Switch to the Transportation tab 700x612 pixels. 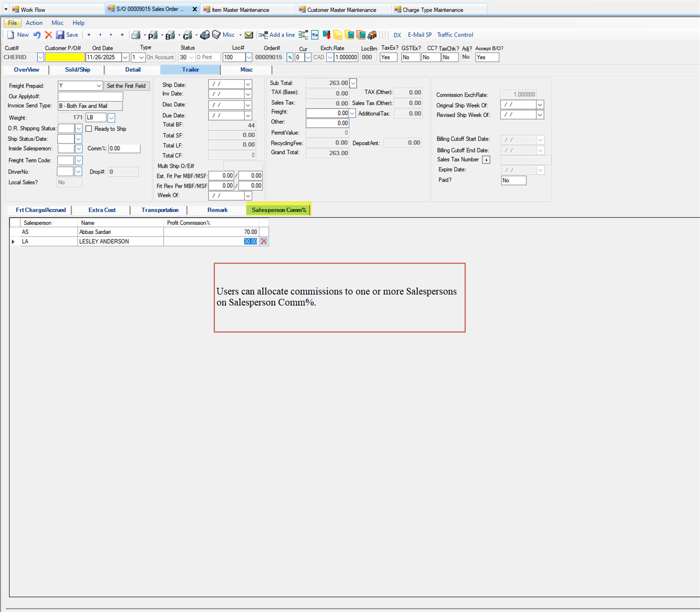(x=160, y=210)
